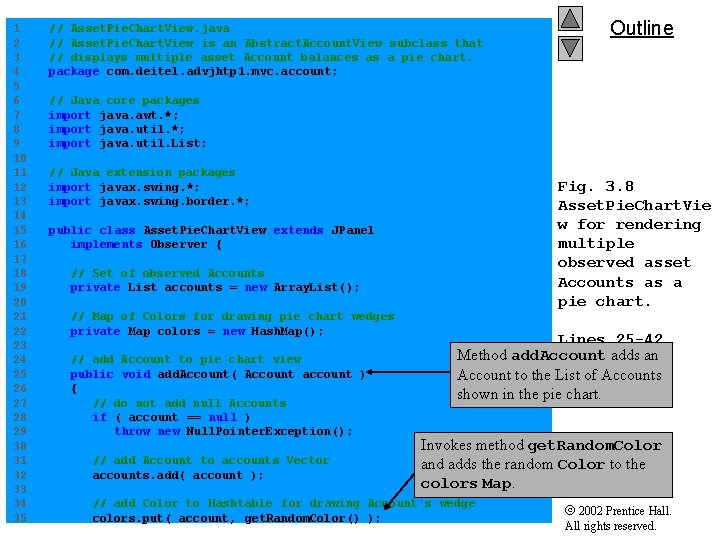Click the 'Method addAccount adds an' callout note
The height and width of the screenshot is (540, 720).
click(561, 375)
